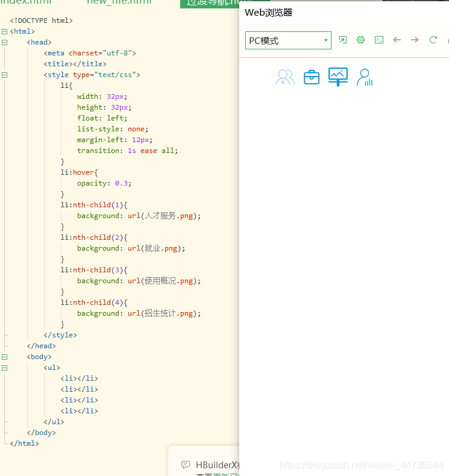Click the <title></title> line
449x476 pixels.
coord(75,64)
